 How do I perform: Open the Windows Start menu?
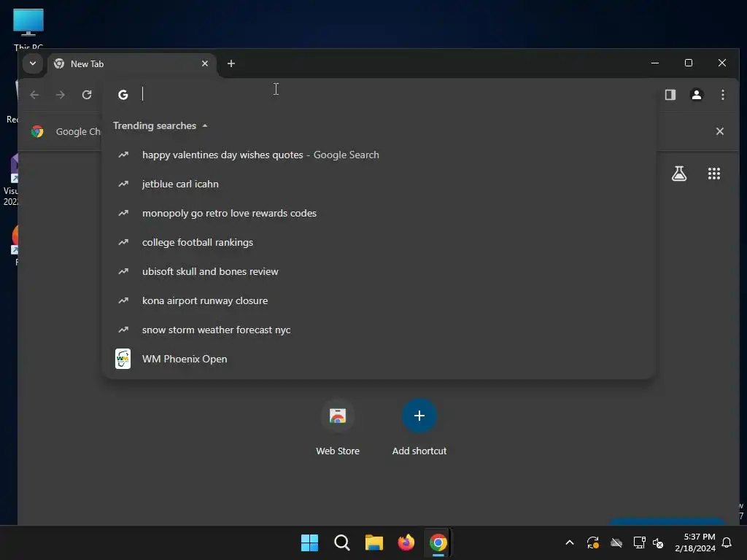(x=309, y=542)
